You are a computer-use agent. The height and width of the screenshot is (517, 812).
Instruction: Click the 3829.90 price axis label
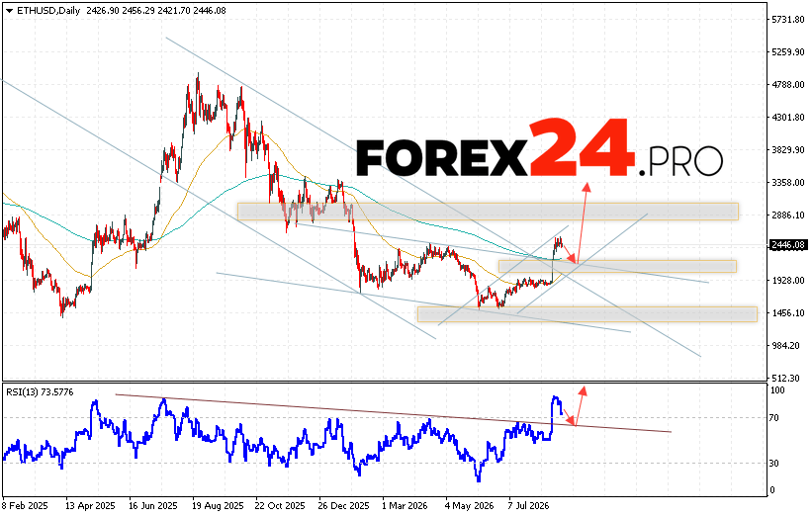coord(788,150)
